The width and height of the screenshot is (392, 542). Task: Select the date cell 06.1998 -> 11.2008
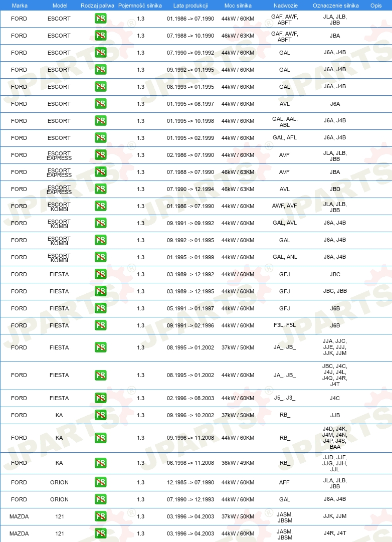click(190, 463)
